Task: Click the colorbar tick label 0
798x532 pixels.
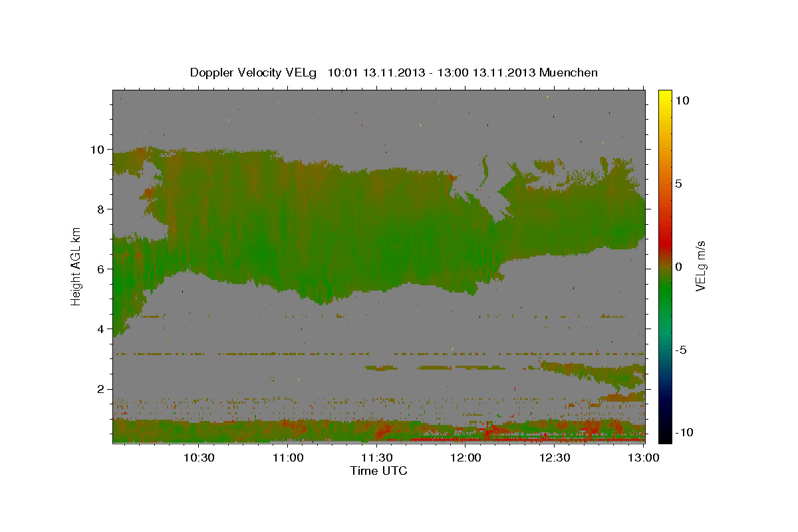Action: (x=680, y=267)
